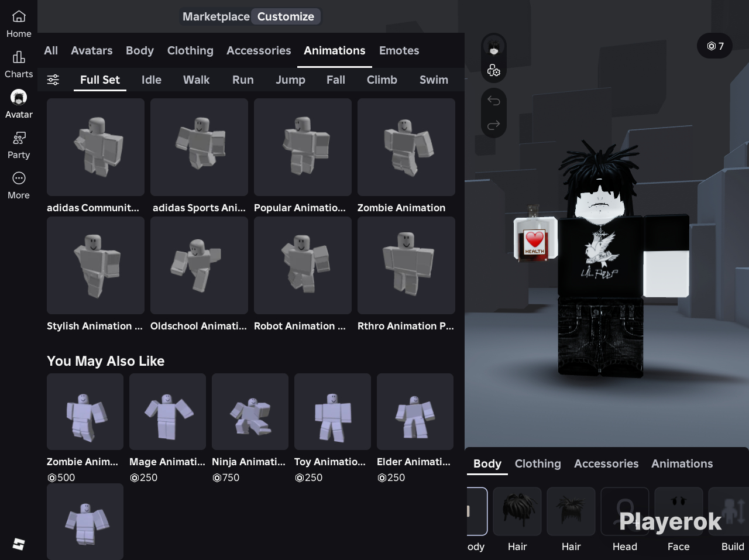Equip the Zombie Animation pack

pyautogui.click(x=406, y=147)
